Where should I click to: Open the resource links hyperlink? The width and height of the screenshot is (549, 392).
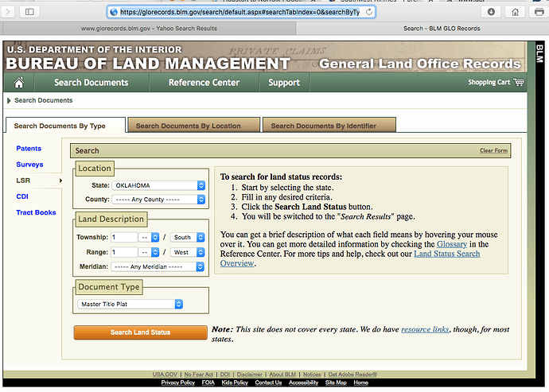pyautogui.click(x=425, y=329)
